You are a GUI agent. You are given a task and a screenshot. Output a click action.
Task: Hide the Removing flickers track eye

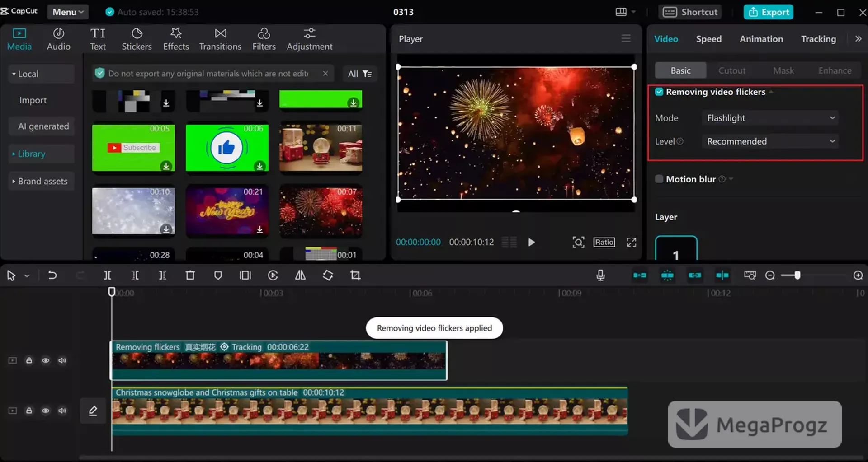46,360
